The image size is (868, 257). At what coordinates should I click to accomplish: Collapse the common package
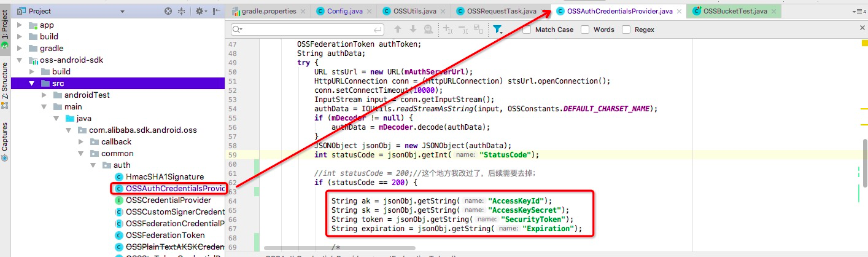(x=80, y=154)
